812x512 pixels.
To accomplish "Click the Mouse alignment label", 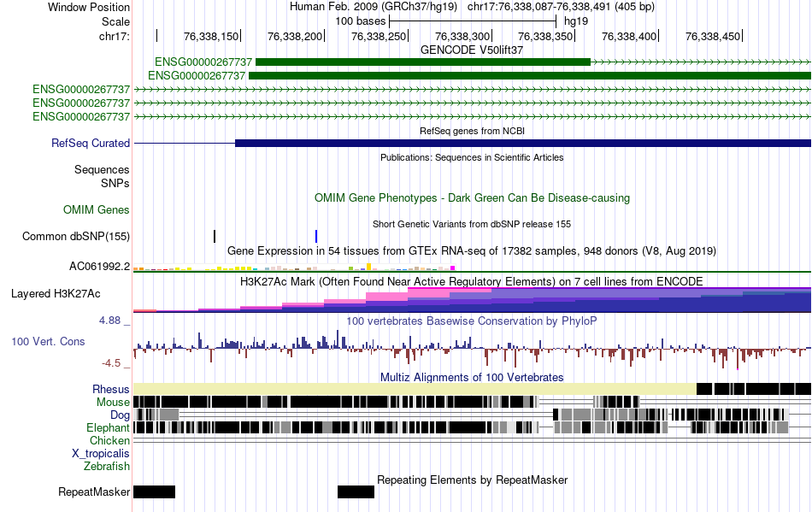I will click(113, 403).
